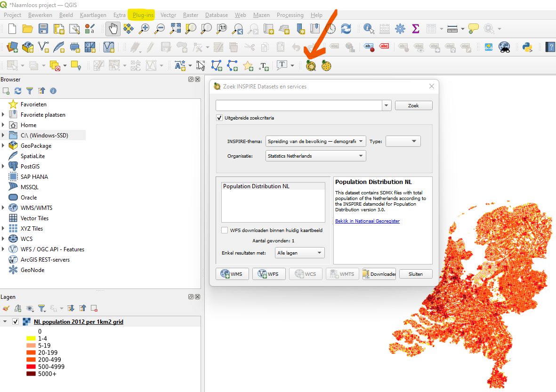This screenshot has width=556, height=392.
Task: Open the Vector menu
Action: pos(168,15)
